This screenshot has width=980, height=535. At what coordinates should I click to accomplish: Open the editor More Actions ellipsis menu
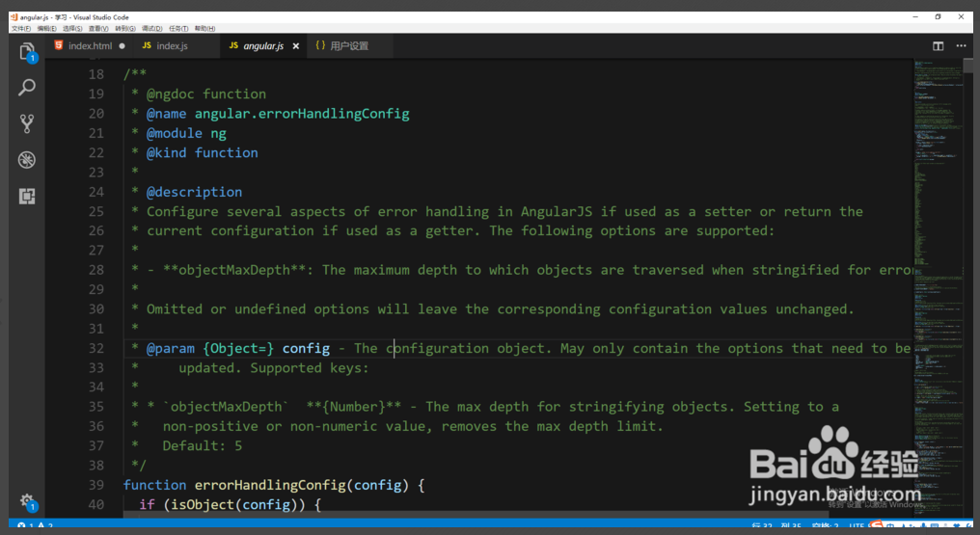(x=962, y=46)
